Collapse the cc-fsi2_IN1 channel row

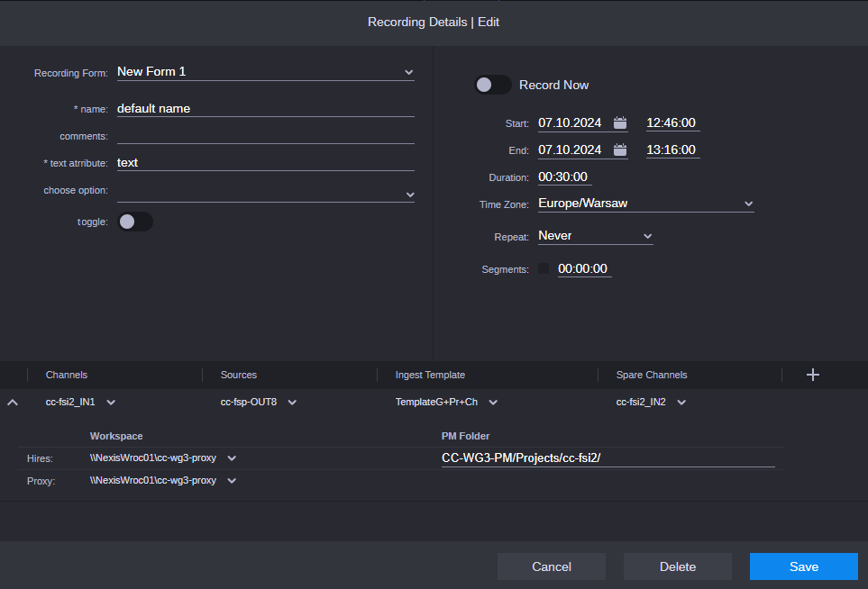coord(13,403)
